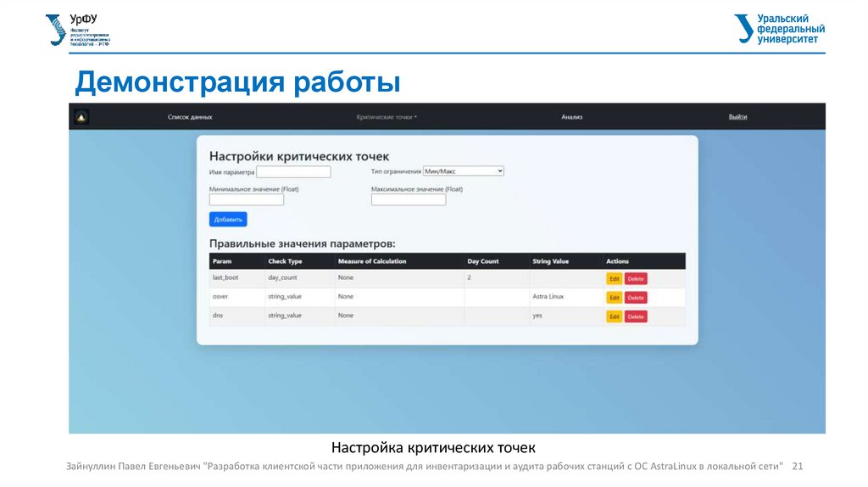Open the Список данных page
The width and height of the screenshot is (868, 487).
tap(190, 117)
